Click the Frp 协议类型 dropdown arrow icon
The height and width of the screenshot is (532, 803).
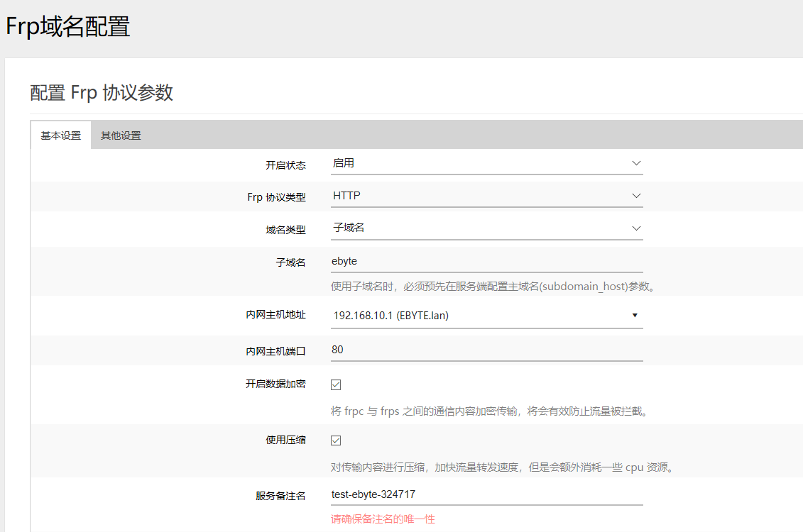click(x=637, y=196)
